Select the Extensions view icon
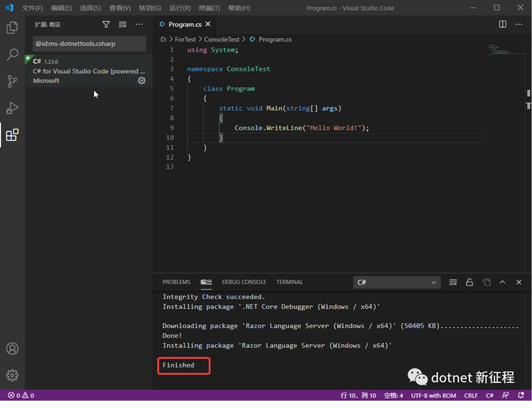This screenshot has height=401, width=532. pos(12,135)
